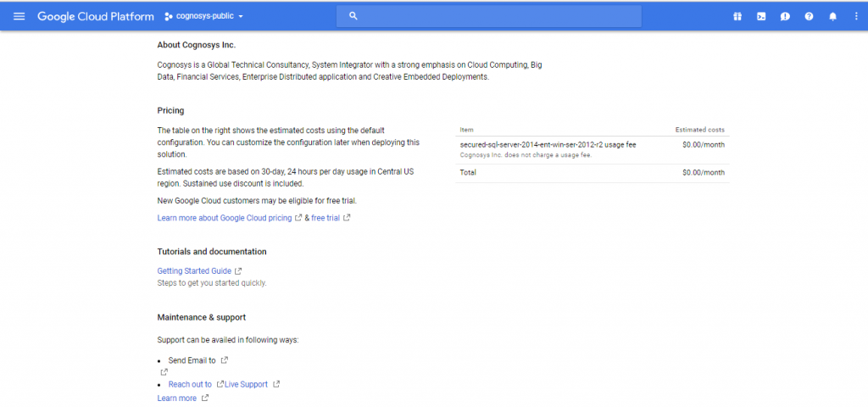Open the help question mark icon
The image size is (868, 407).
809,16
